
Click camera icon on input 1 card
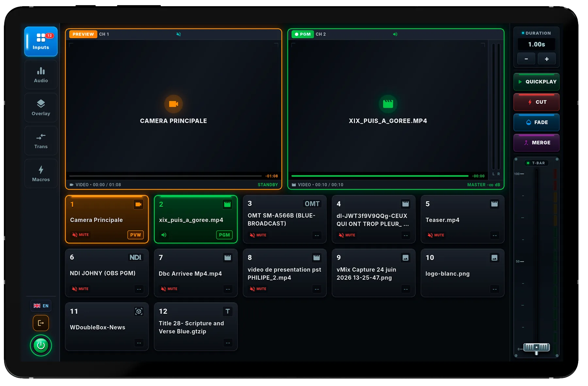tap(139, 205)
